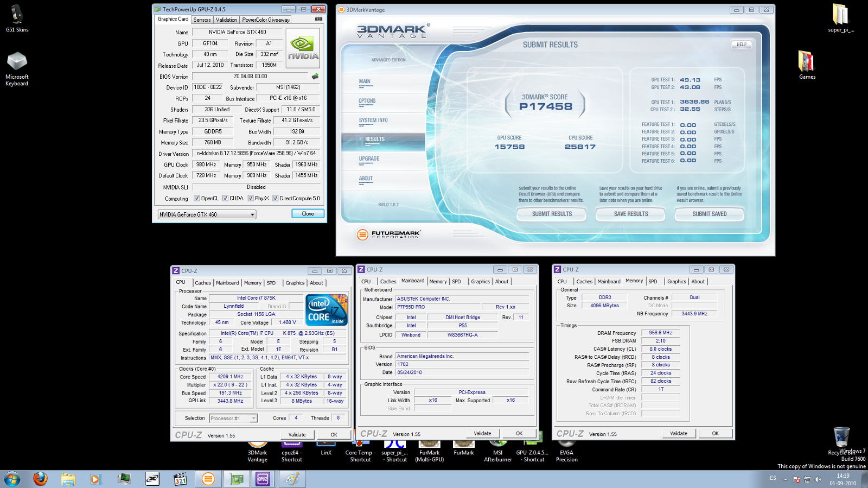
Task: Click the DRAM Frequency 956.6 MHz value
Action: click(x=660, y=333)
